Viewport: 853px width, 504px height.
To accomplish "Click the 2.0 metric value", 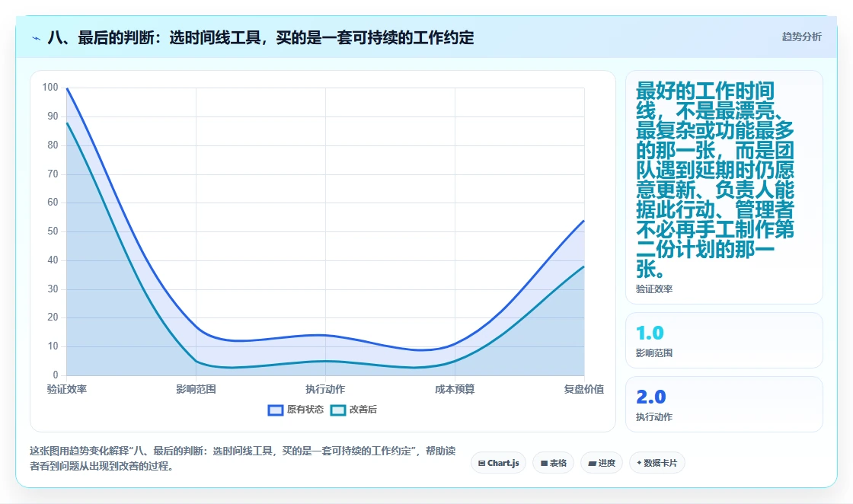I will (650, 397).
